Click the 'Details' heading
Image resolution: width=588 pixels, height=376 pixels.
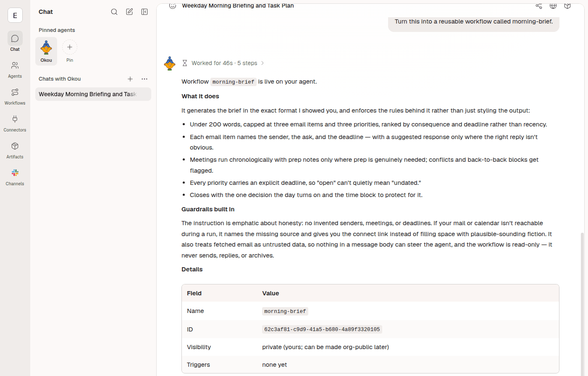click(x=192, y=269)
